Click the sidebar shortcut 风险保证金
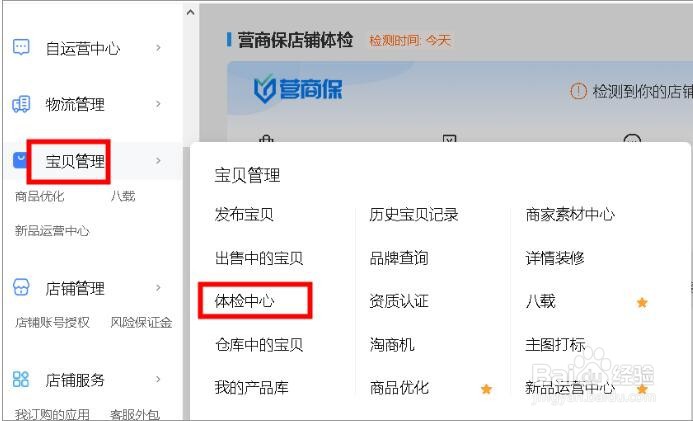The height and width of the screenshot is (421, 693). point(141,322)
